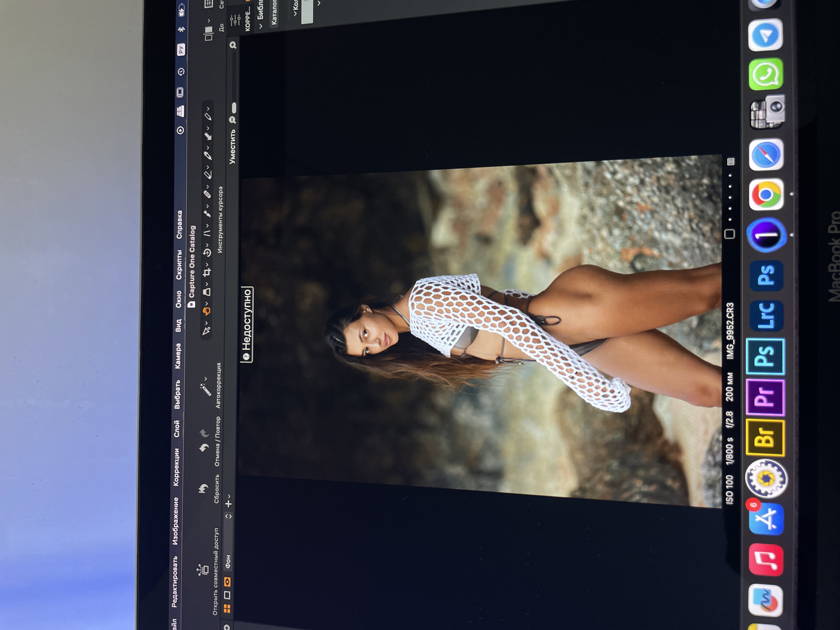This screenshot has width=840, height=630.
Task: Open the Изображение menu
Action: (175, 521)
